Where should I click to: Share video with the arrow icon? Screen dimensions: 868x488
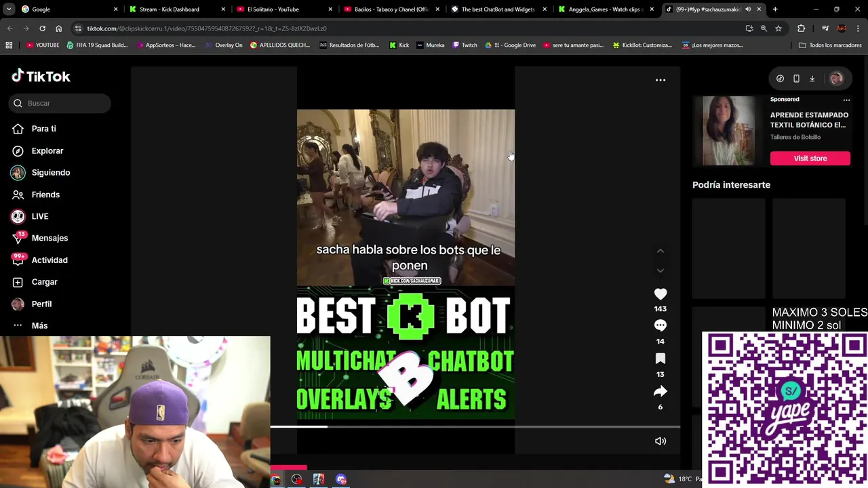click(x=660, y=391)
